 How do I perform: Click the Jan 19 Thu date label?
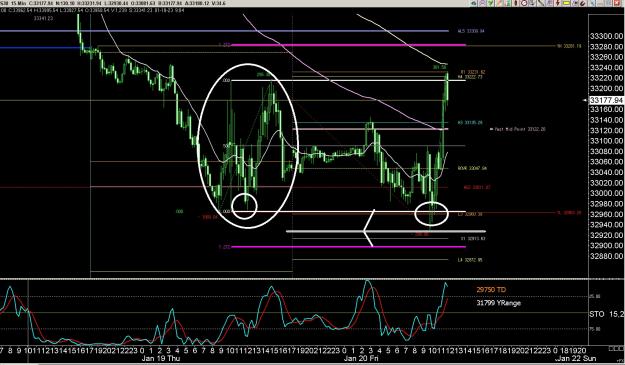161,358
